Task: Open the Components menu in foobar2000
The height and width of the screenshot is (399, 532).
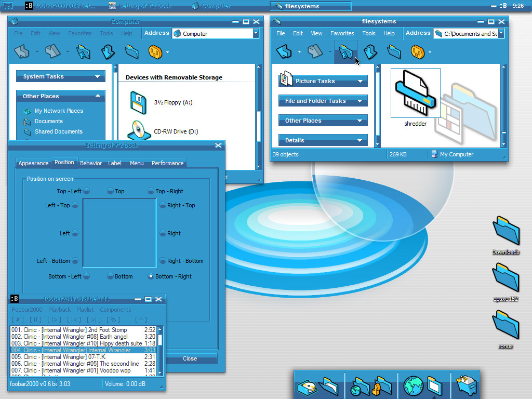Action: click(115, 310)
